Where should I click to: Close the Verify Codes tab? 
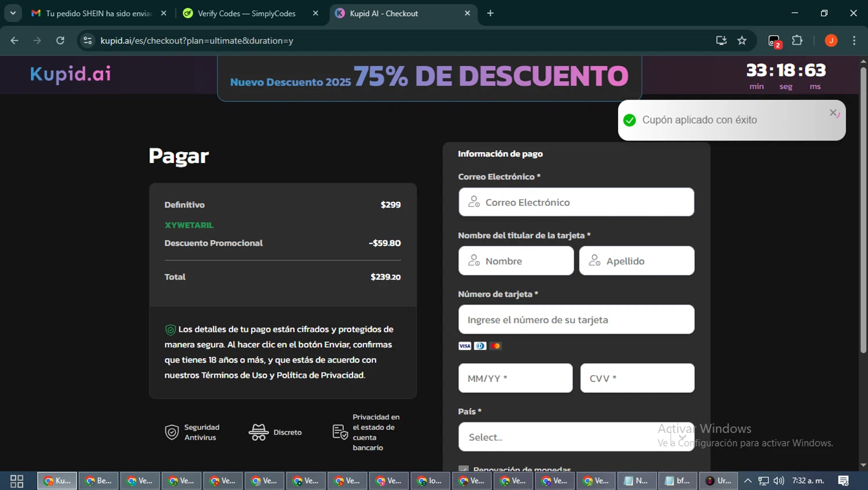pos(315,13)
